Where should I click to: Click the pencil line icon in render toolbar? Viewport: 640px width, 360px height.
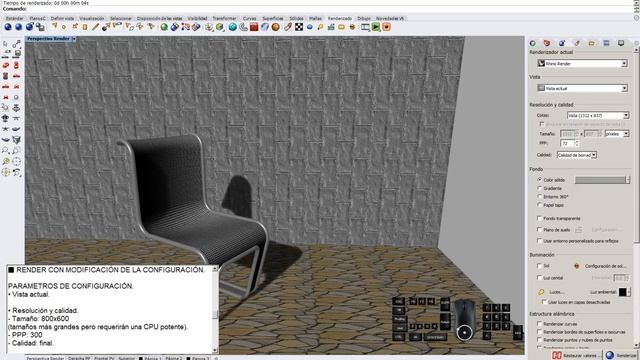pyautogui.click(x=95, y=27)
